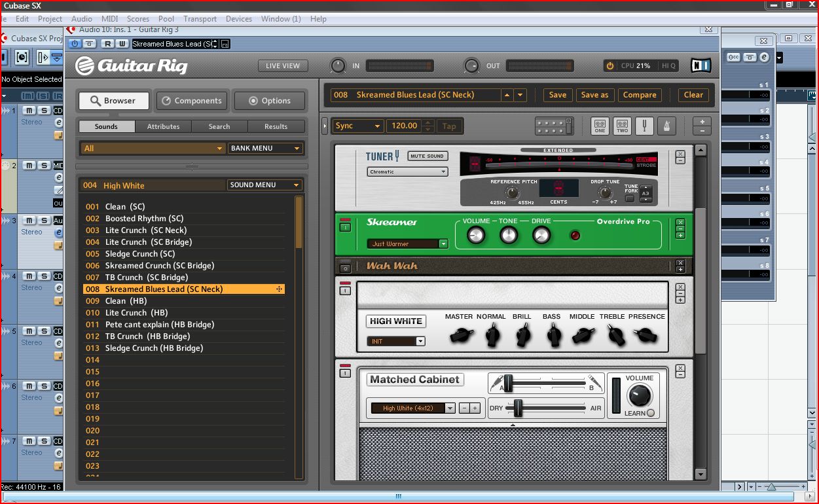Viewport: 819px width, 504px height.
Task: Toggle Skreamer module on/off
Action: click(345, 226)
